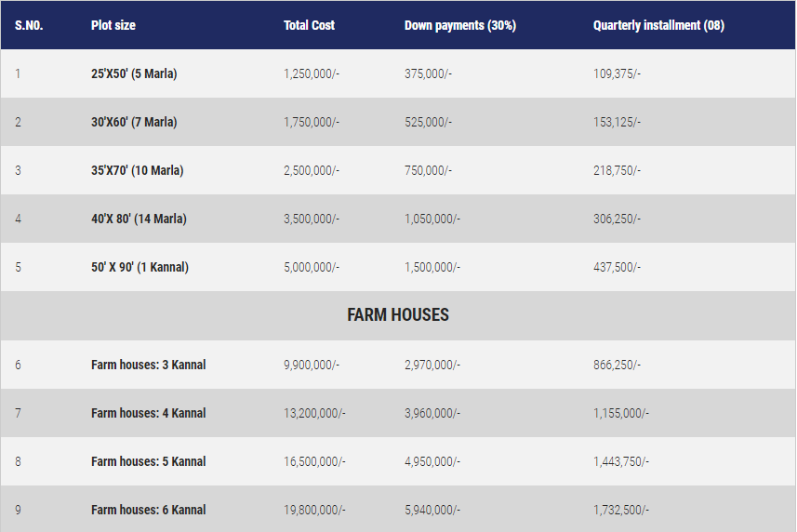The image size is (797, 532).
Task: Select the 25'X50' (5 Marla) plot
Action: pos(134,73)
